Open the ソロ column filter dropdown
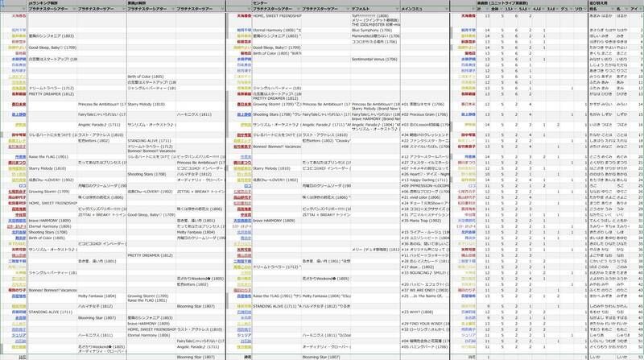This screenshot has height=360, width=644. [x=585, y=9]
